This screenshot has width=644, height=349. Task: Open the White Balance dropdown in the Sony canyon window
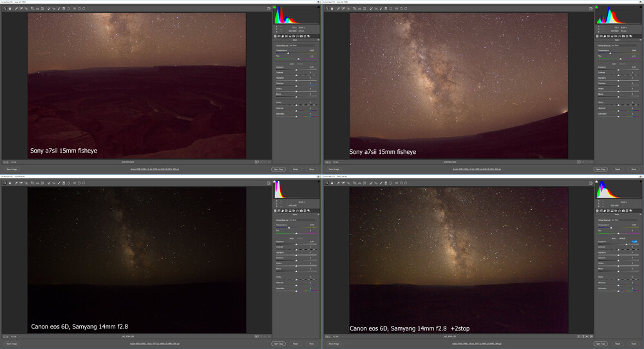pos(298,46)
